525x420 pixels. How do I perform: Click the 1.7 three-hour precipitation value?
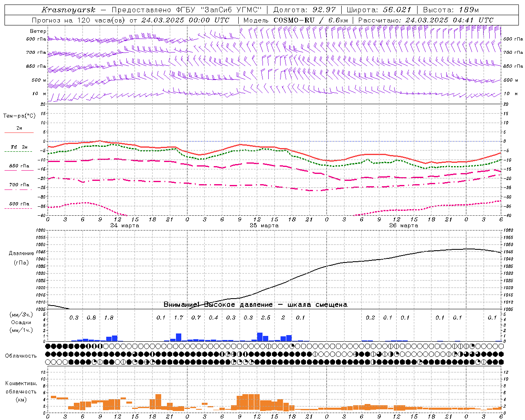(178, 317)
